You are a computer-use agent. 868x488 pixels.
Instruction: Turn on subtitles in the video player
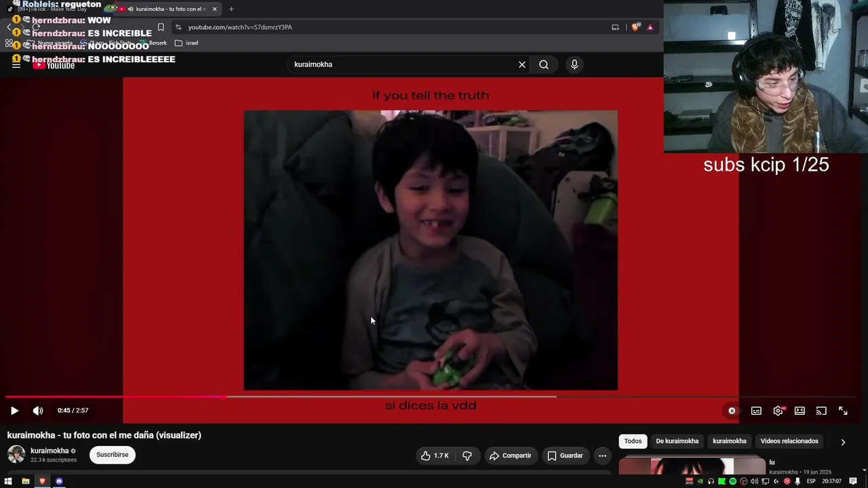click(756, 411)
